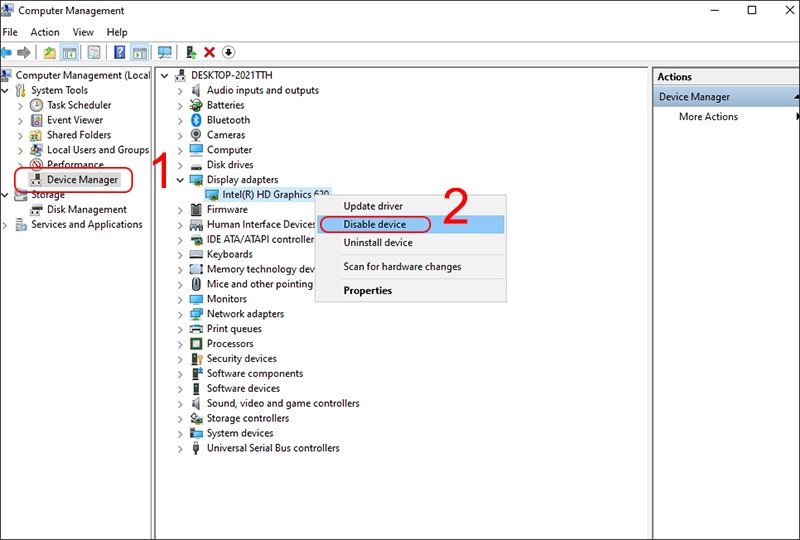800x540 pixels.
Task: Click the Properties sheet toolbar icon
Action: point(94,52)
